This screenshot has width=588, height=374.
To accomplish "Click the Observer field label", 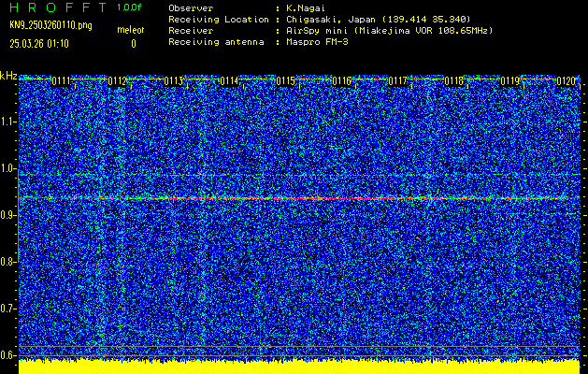I will tap(191, 8).
